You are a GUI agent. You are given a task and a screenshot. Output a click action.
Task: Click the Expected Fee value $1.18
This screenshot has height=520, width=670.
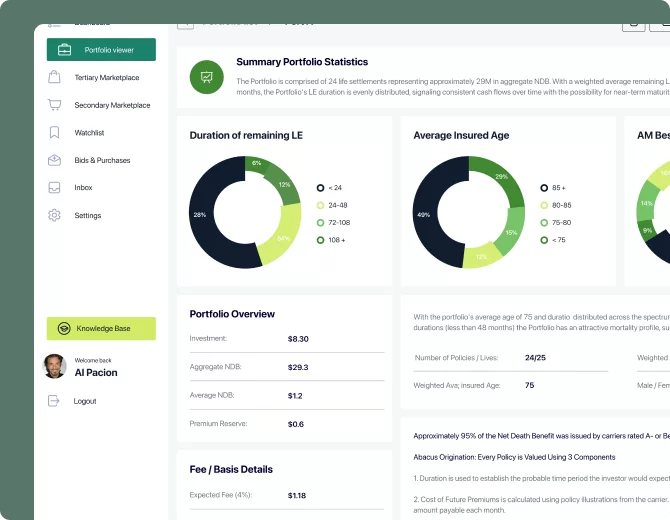point(297,496)
